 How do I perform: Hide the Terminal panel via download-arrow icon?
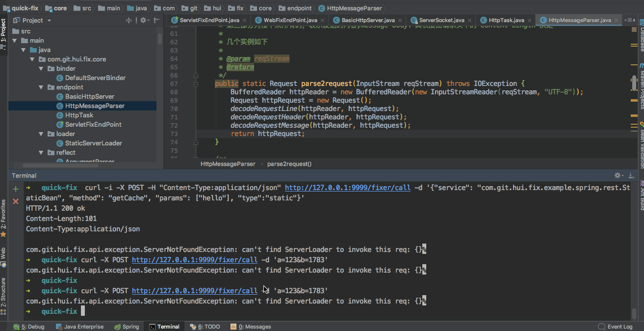632,175
